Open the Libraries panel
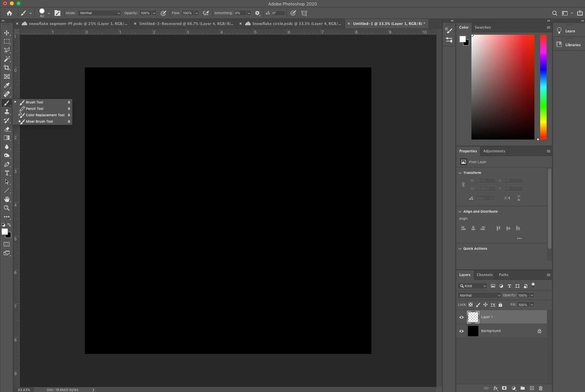This screenshot has width=585, height=392. 569,44
